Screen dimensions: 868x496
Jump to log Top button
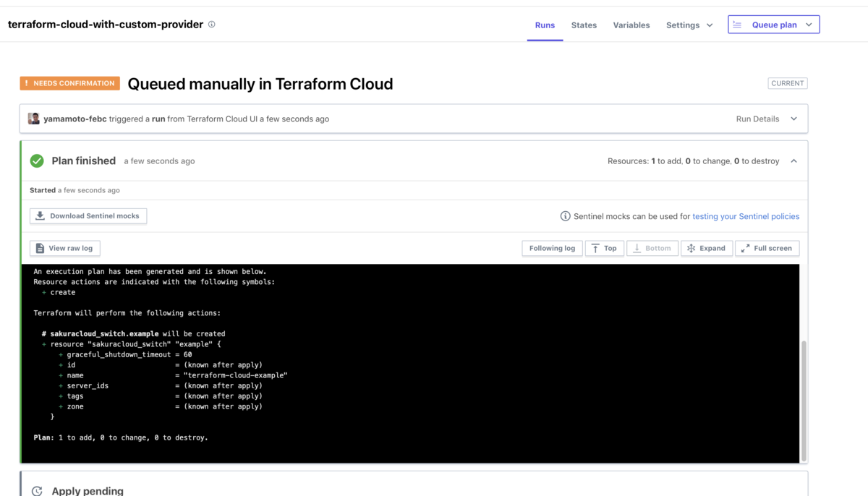click(x=604, y=248)
